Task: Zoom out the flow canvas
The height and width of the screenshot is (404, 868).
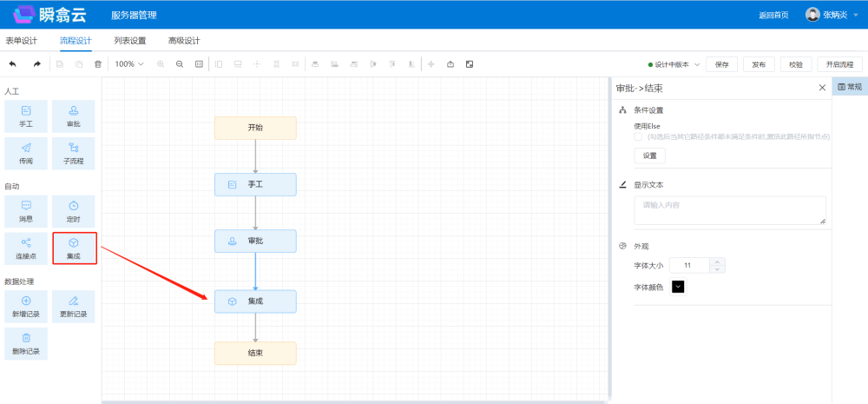Action: (180, 64)
